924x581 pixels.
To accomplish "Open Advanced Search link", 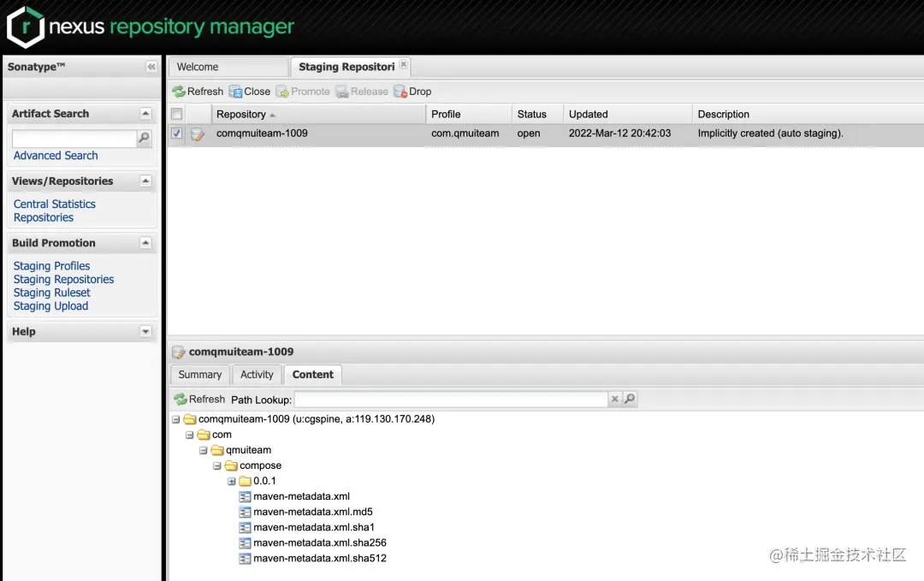I will point(56,156).
